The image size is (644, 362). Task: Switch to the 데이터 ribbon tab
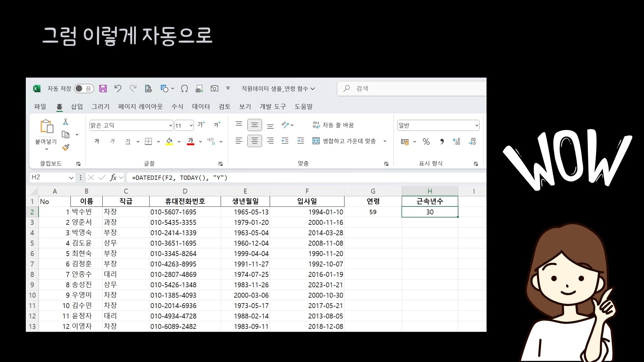(x=201, y=107)
